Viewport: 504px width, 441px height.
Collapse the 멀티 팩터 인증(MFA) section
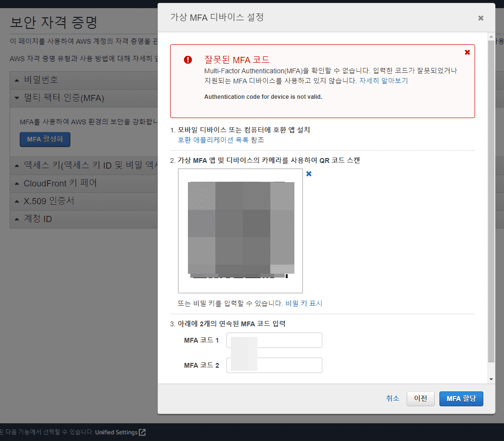point(83,98)
